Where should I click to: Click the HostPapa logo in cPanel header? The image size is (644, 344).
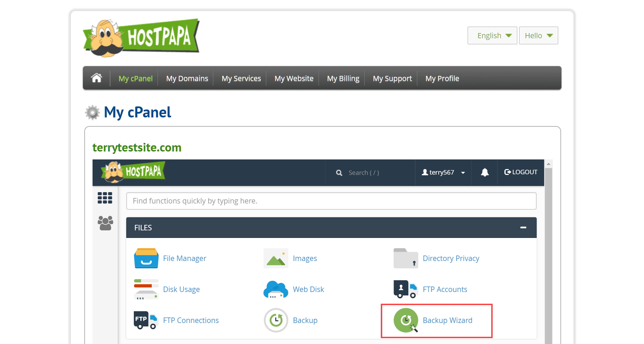[x=133, y=171]
